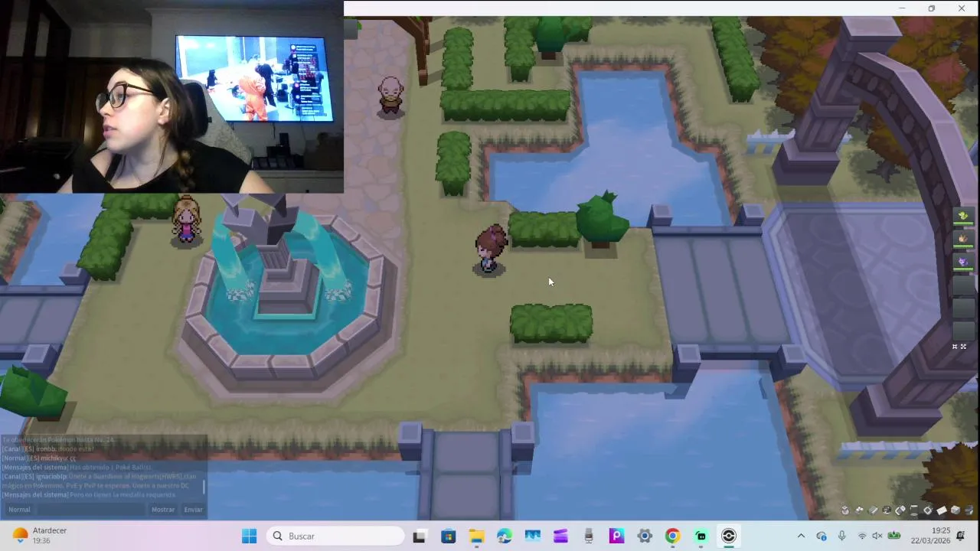Viewport: 980px width, 551px height.
Task: Click the Enviar button in chat
Action: click(193, 509)
